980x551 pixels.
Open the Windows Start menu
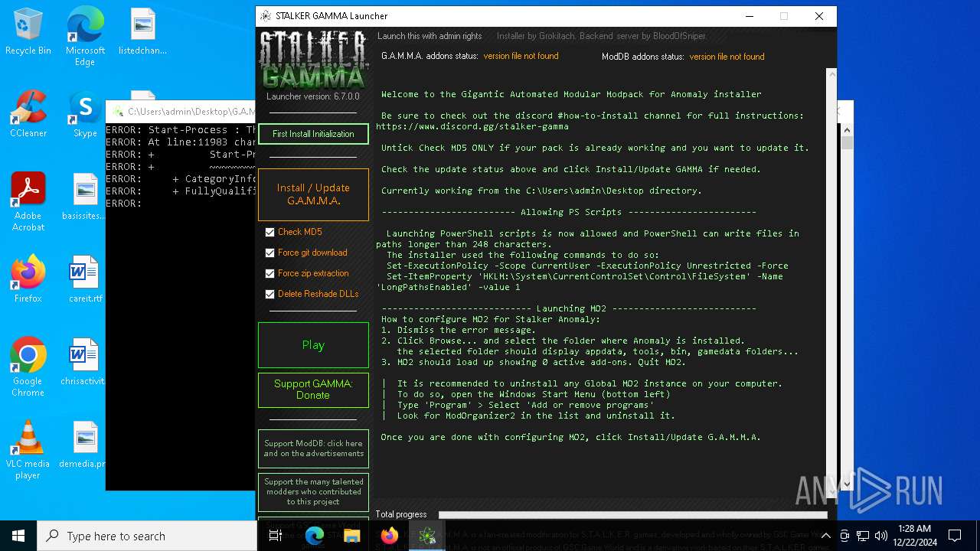[x=18, y=536]
